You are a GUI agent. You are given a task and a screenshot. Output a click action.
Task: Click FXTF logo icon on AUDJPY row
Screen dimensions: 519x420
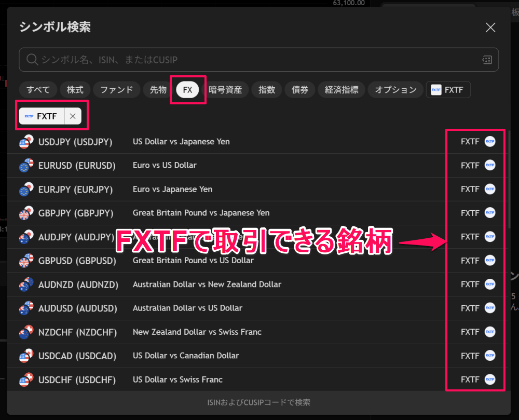[490, 237]
